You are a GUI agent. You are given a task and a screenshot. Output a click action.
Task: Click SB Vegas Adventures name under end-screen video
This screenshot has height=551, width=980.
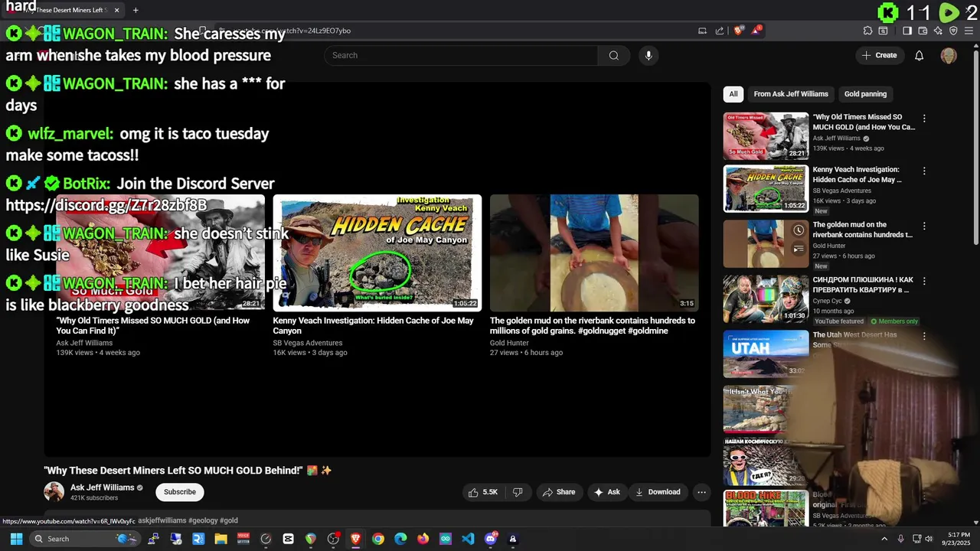pyautogui.click(x=308, y=343)
